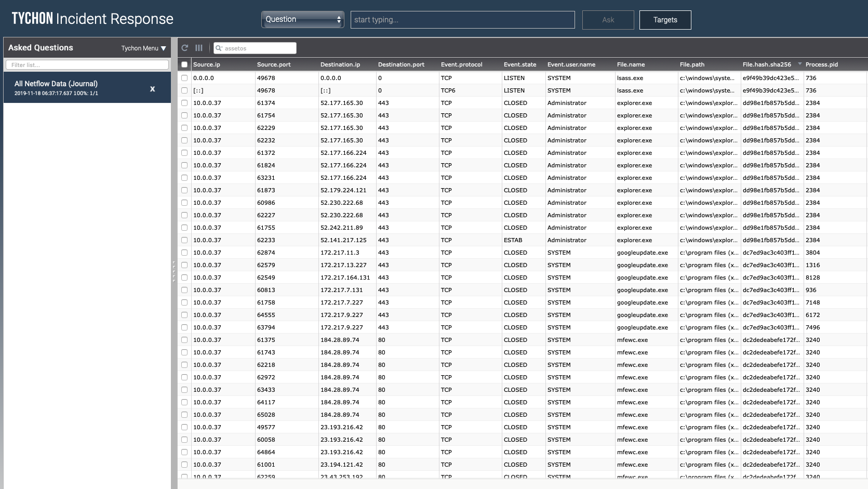Viewport: 868px width, 489px height.
Task: Sort by Process.pid column header
Action: pos(822,64)
